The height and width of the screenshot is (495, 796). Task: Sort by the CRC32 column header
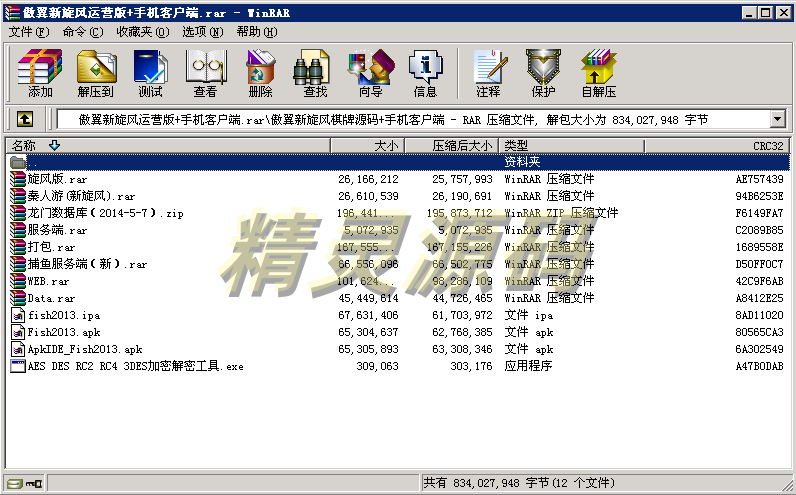tap(717, 146)
